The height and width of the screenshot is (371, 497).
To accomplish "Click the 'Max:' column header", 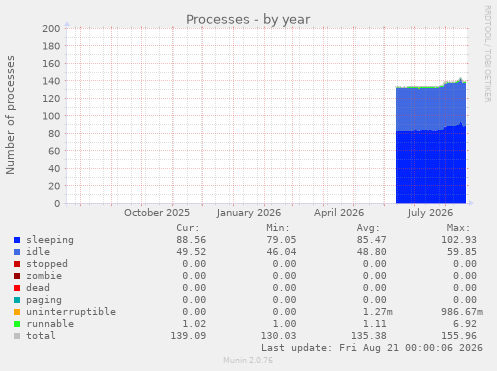I will coord(458,228).
